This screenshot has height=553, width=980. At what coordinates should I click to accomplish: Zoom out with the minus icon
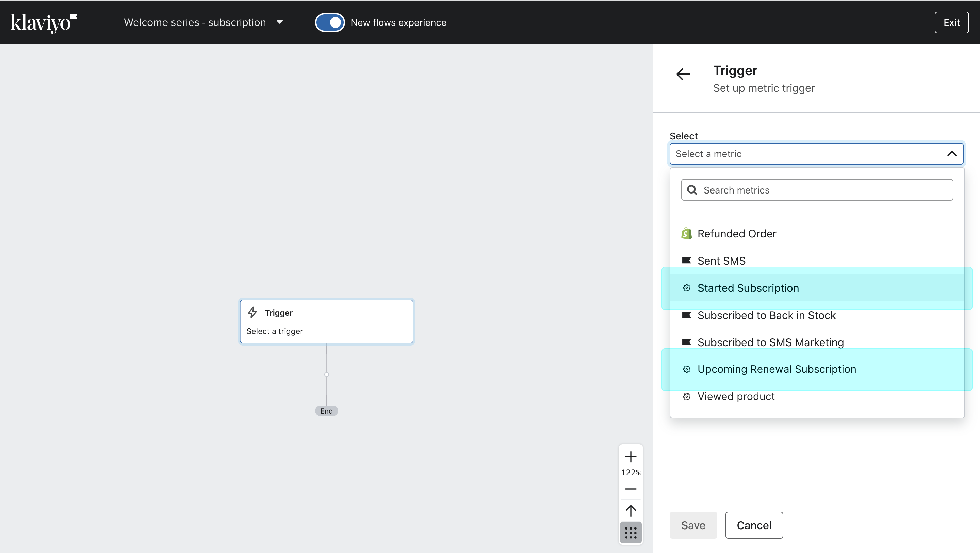pyautogui.click(x=631, y=489)
